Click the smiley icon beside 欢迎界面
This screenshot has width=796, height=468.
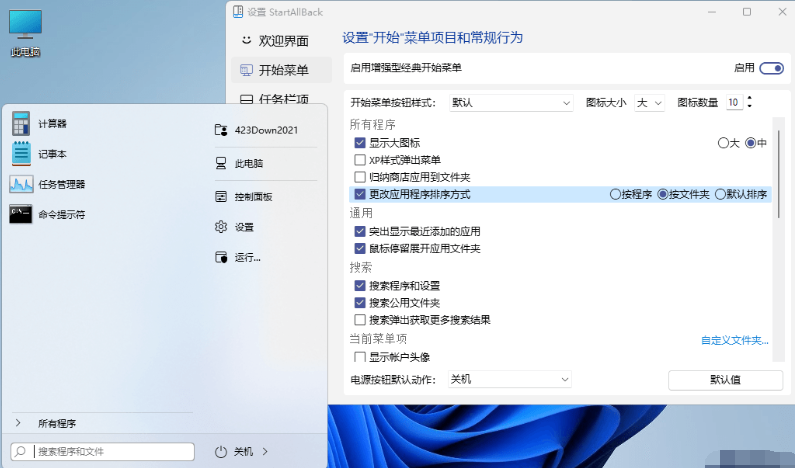(x=246, y=40)
